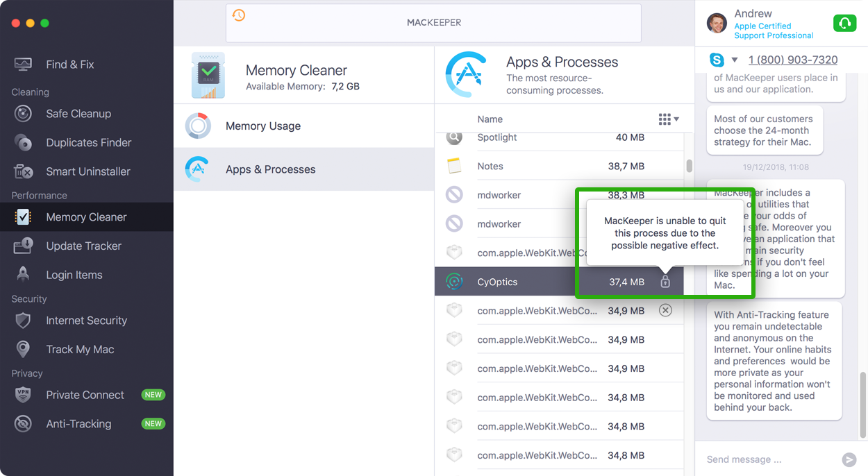Click the Update Tracker icon
Image resolution: width=868 pixels, height=476 pixels.
click(23, 246)
